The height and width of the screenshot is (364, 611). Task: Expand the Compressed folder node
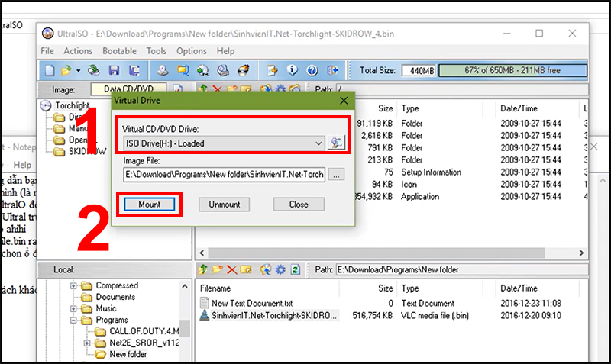click(x=73, y=285)
